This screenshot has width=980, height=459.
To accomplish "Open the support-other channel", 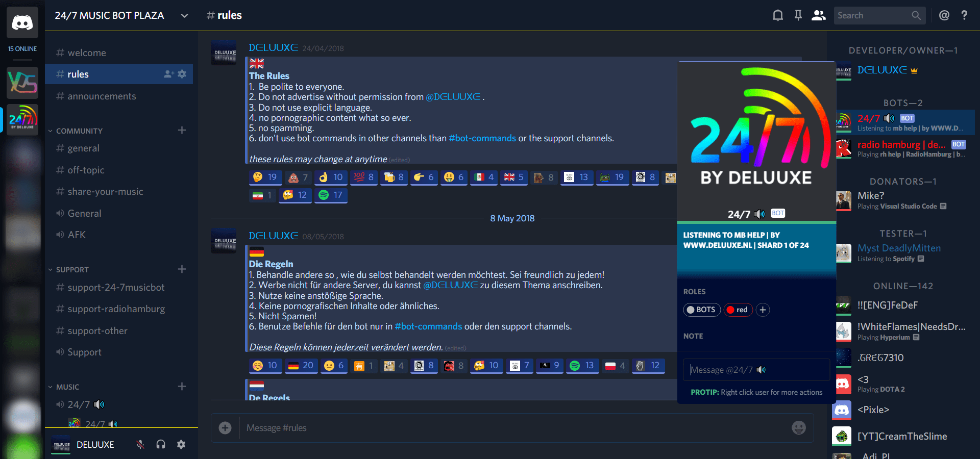I will [119, 330].
